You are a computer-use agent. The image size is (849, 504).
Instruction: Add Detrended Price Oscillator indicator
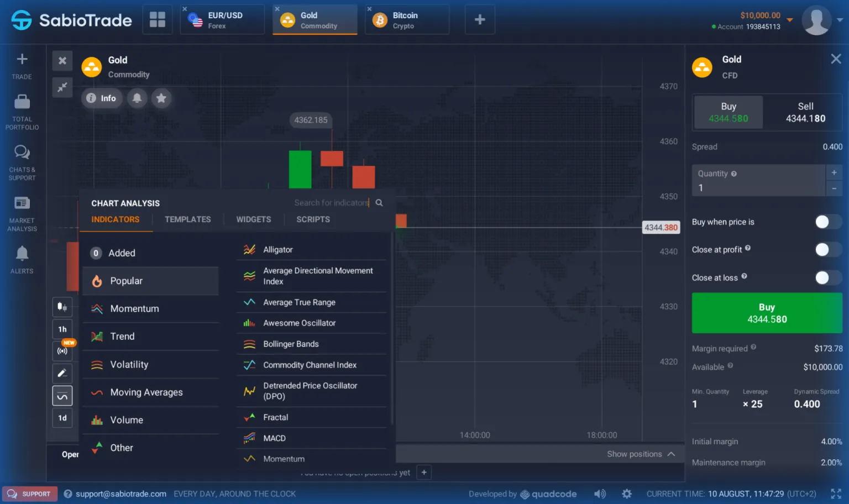[x=312, y=391]
